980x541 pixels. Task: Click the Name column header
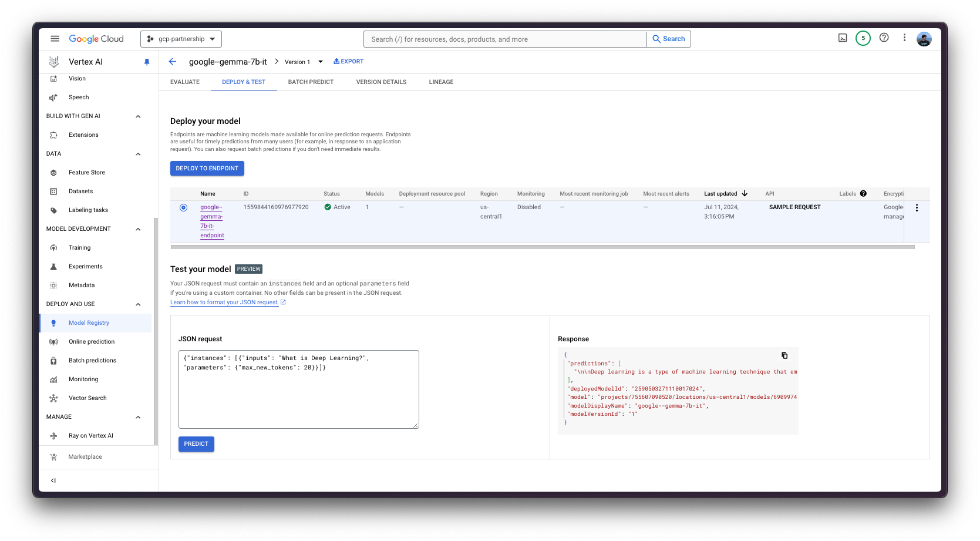pyautogui.click(x=208, y=194)
